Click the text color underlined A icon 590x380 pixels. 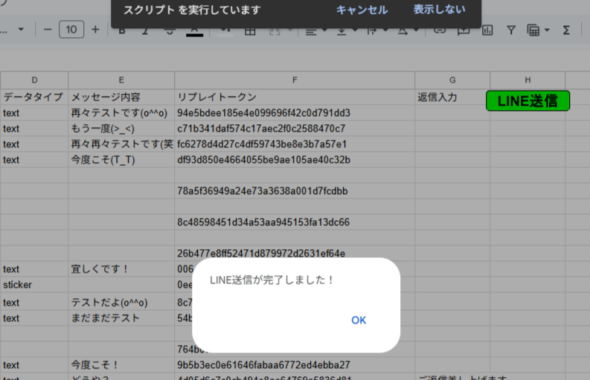(x=195, y=31)
